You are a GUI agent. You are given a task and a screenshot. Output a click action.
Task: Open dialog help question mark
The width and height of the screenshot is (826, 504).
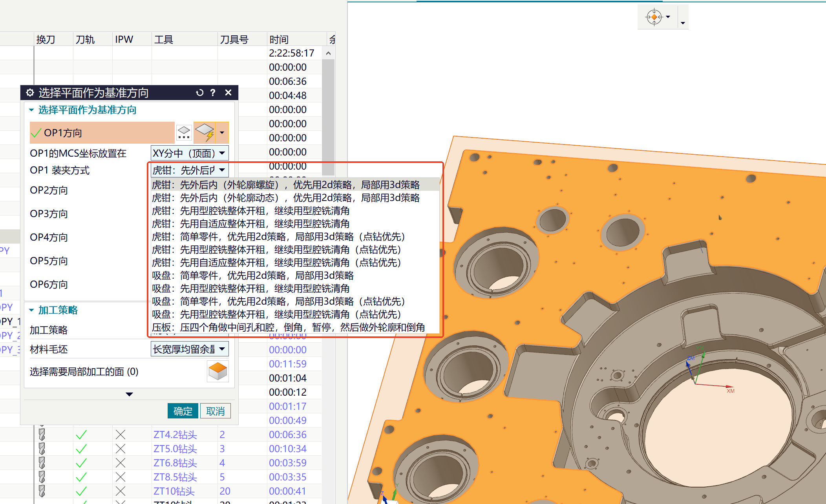(213, 93)
